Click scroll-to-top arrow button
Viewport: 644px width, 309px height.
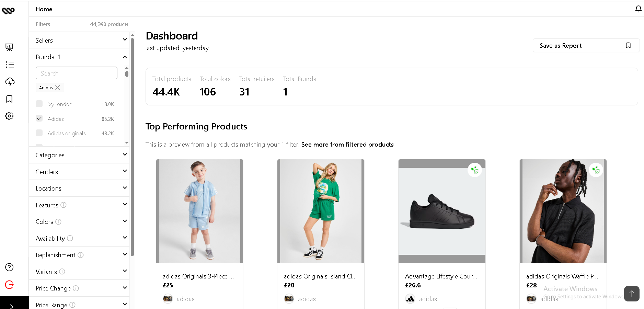[x=632, y=294]
